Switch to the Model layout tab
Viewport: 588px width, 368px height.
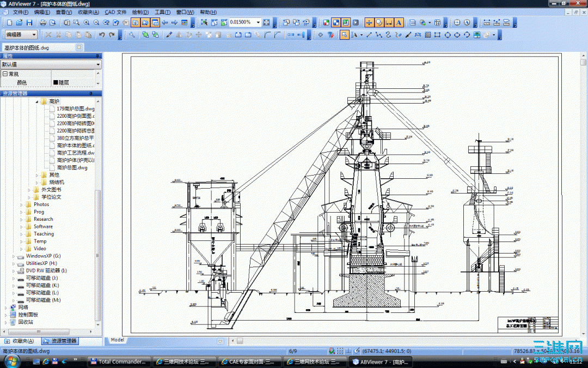coord(118,340)
